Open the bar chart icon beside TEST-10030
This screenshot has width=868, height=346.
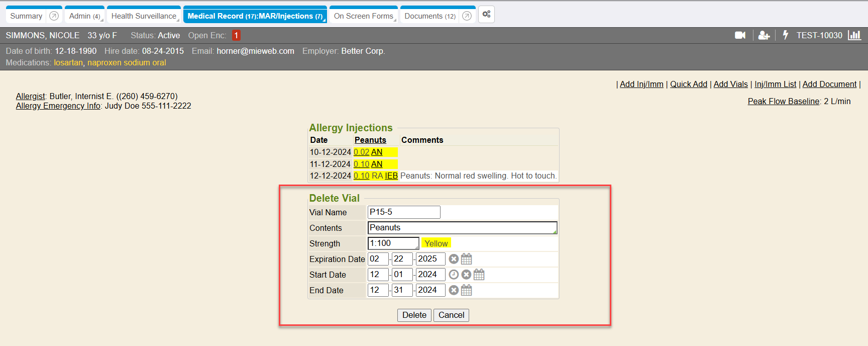854,35
